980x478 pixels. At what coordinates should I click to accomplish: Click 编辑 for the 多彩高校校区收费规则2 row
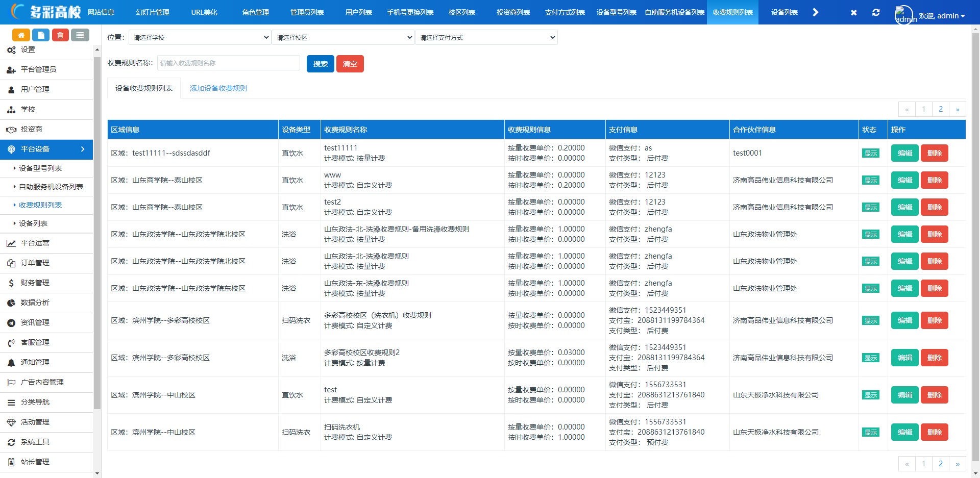905,358
